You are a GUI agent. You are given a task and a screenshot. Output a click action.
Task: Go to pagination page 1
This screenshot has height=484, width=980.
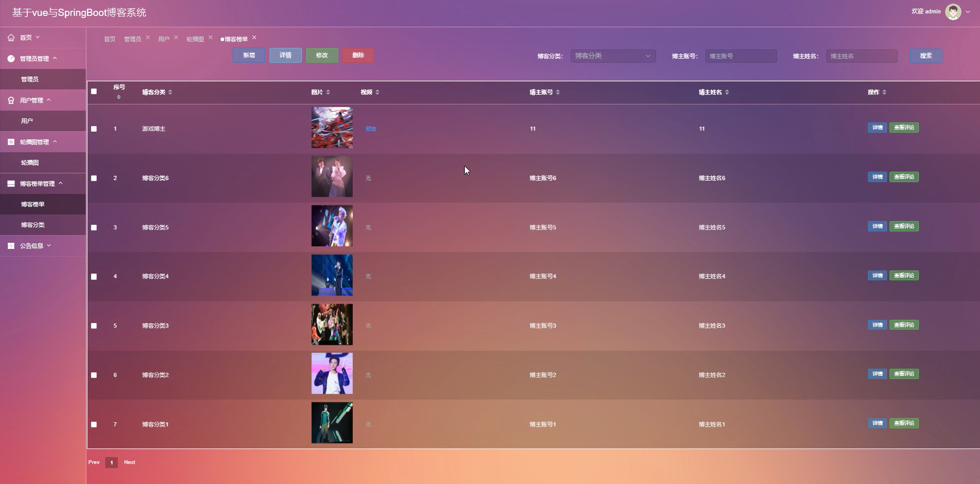112,462
